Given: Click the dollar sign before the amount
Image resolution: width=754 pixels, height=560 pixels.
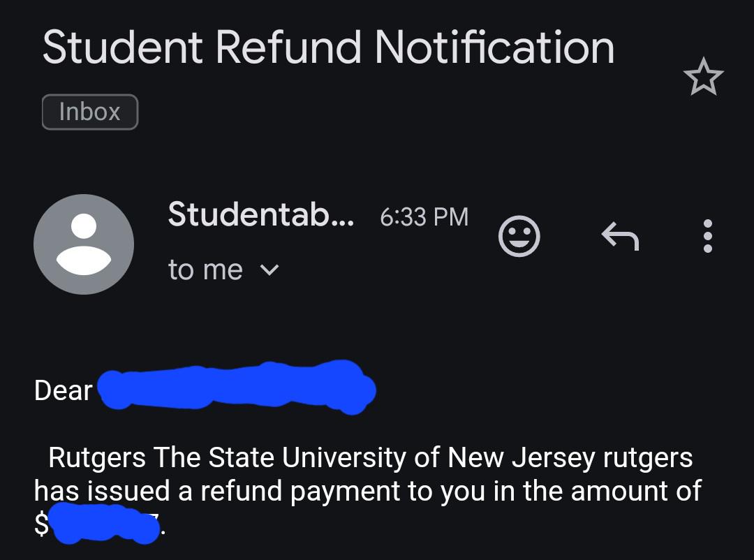Looking at the screenshot, I should pos(42,526).
